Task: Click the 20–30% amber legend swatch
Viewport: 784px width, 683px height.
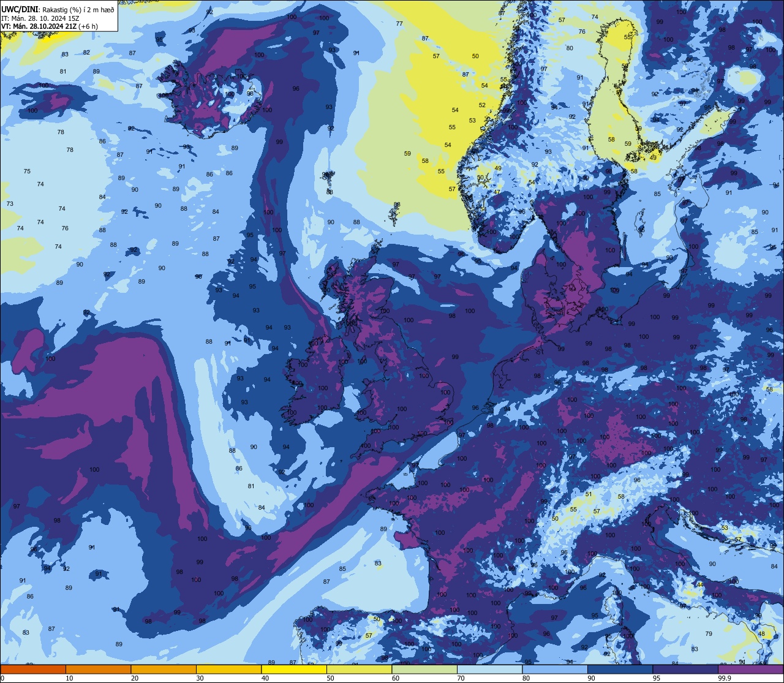Action: click(164, 669)
